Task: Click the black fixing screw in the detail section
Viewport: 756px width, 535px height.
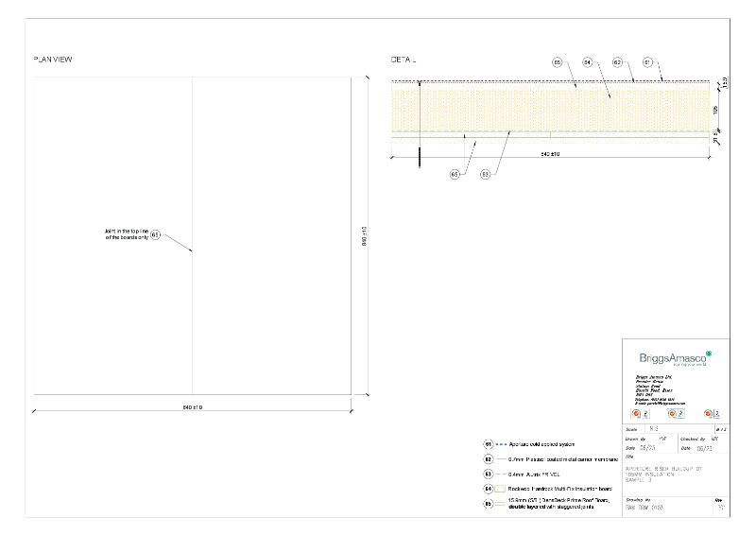Action: 420,125
